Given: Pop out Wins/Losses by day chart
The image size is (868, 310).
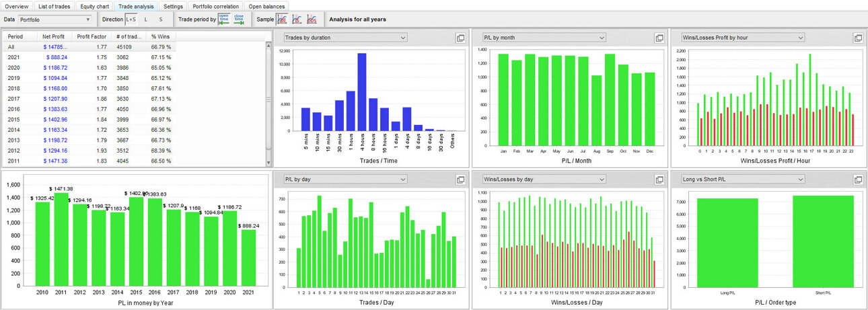Looking at the screenshot, I should click(660, 180).
